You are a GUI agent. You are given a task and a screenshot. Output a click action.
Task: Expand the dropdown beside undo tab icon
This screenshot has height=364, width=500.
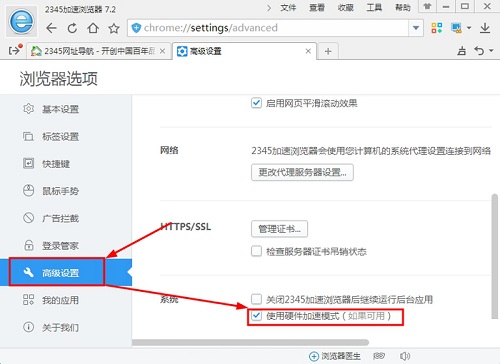[491, 51]
